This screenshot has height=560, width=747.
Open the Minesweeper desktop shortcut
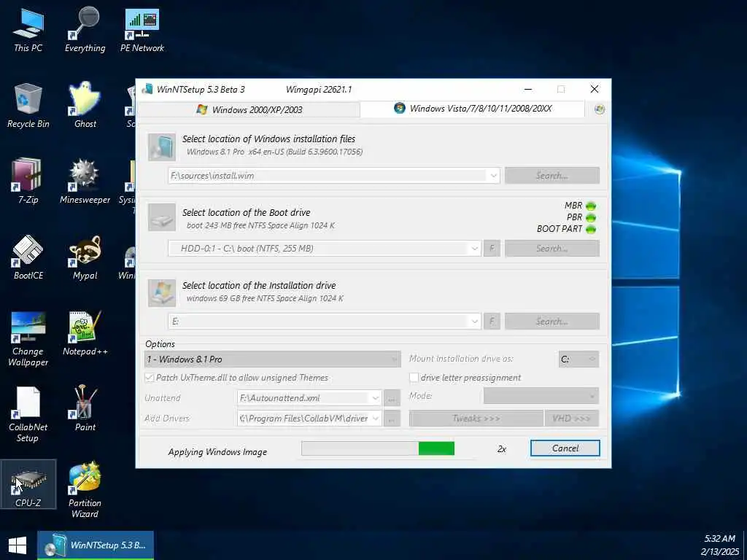point(85,182)
